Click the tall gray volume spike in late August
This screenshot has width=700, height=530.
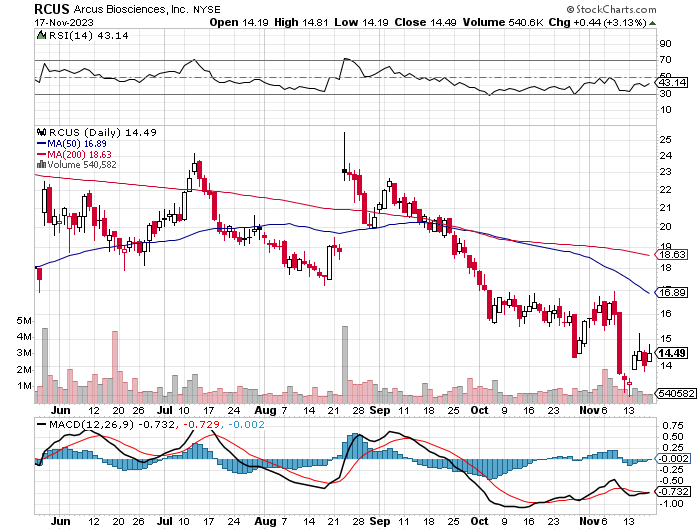[x=345, y=364]
